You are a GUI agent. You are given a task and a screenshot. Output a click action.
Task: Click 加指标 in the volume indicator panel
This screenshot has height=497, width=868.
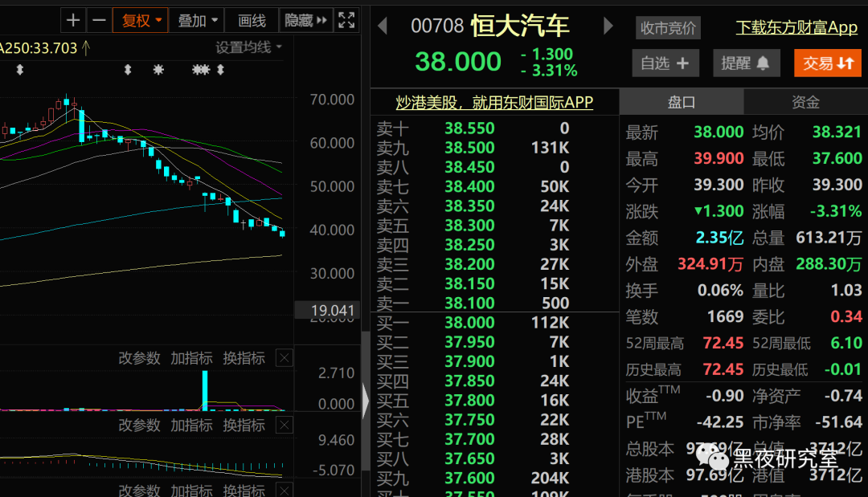click(191, 358)
